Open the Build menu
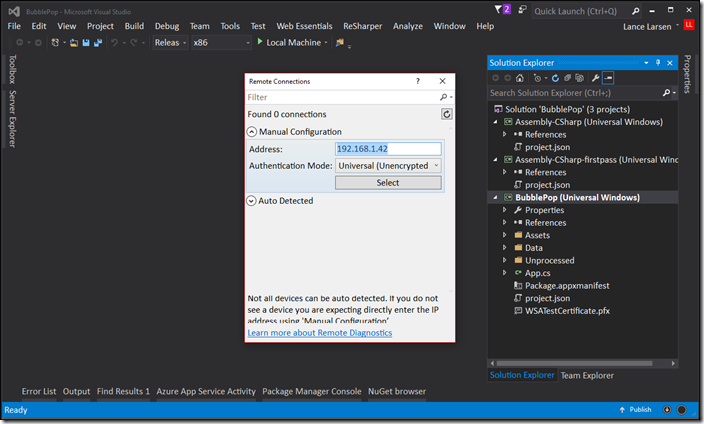Screen dimensions: 704x424 click(x=134, y=26)
